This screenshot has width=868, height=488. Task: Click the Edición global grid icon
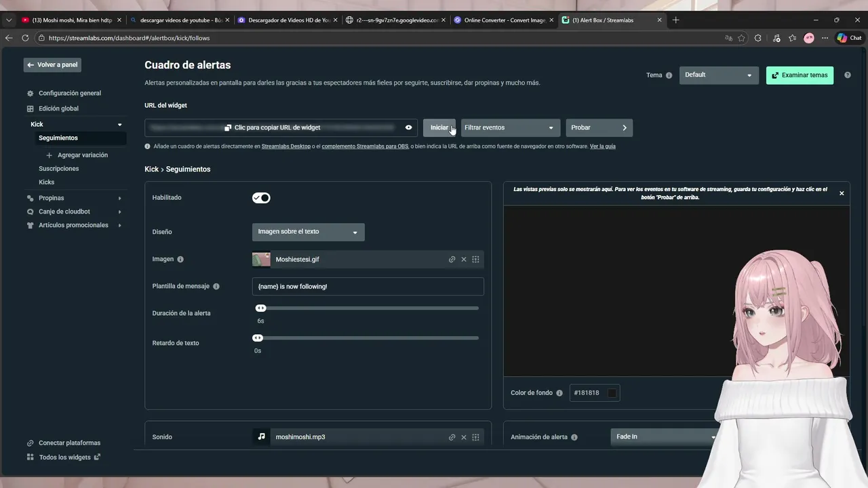click(x=30, y=108)
